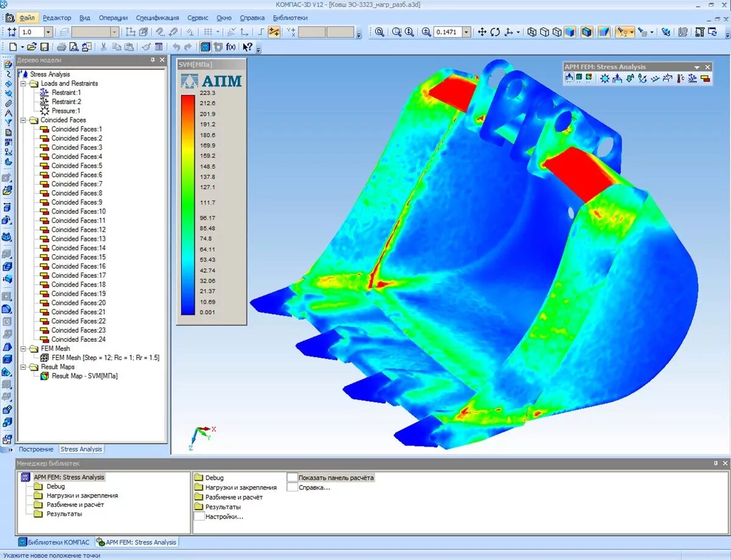Screen dimensions: 731x560
Task: Collapse the Coincided Faces tree node
Action: pos(24,120)
